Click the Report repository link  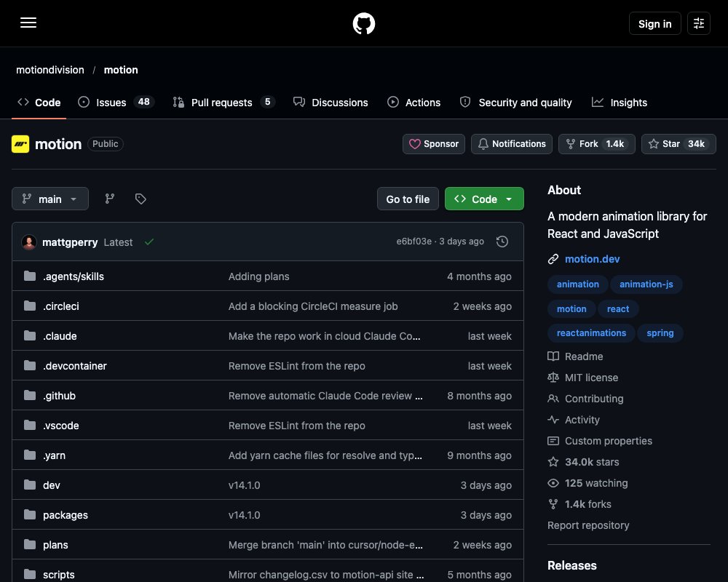pyautogui.click(x=588, y=525)
